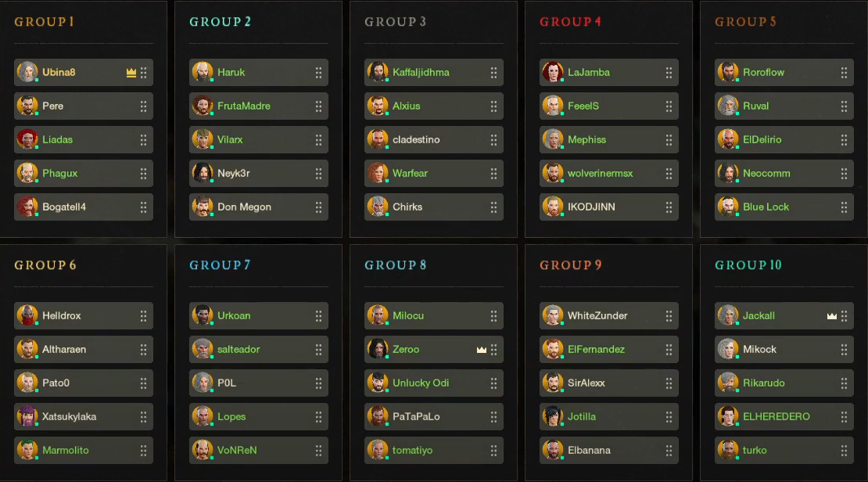Viewport: 868px width, 482px height.
Task: Click the crown icon next to Jackall
Action: click(x=832, y=316)
